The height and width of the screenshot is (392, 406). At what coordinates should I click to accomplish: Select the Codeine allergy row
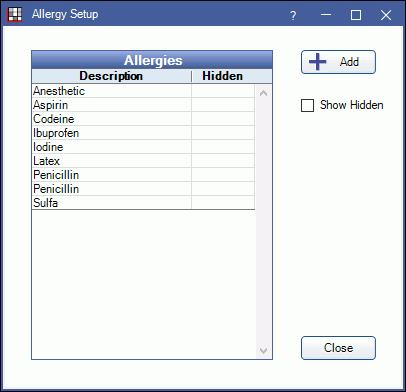143,119
